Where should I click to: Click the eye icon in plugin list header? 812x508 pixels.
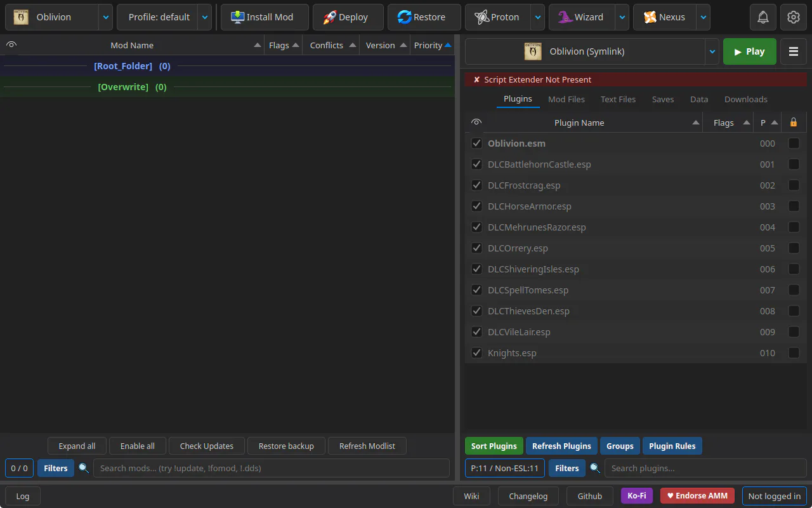click(477, 123)
